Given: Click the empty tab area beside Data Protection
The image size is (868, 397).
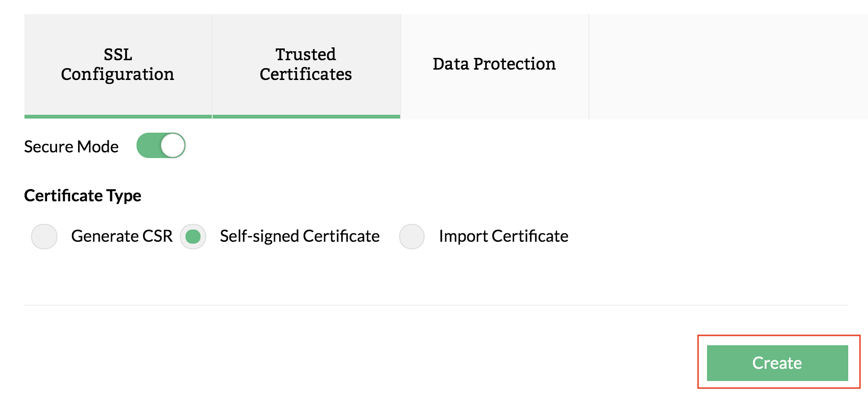Looking at the screenshot, I should coord(727,66).
